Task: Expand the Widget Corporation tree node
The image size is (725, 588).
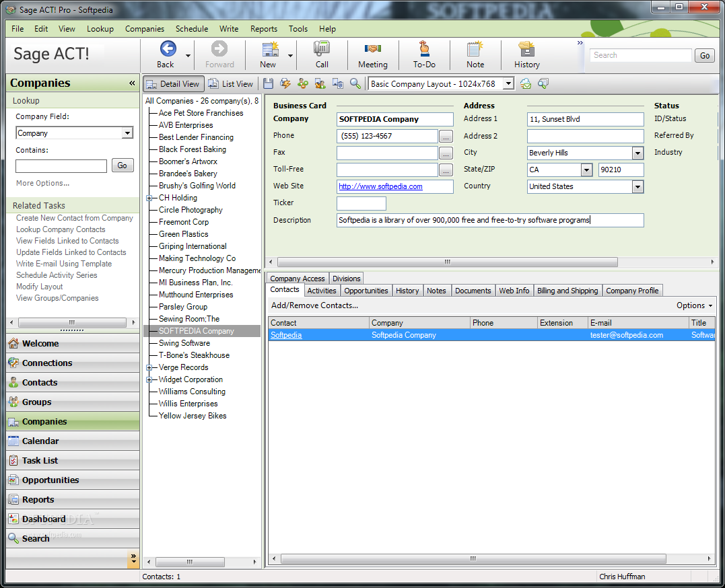Action: (x=149, y=379)
